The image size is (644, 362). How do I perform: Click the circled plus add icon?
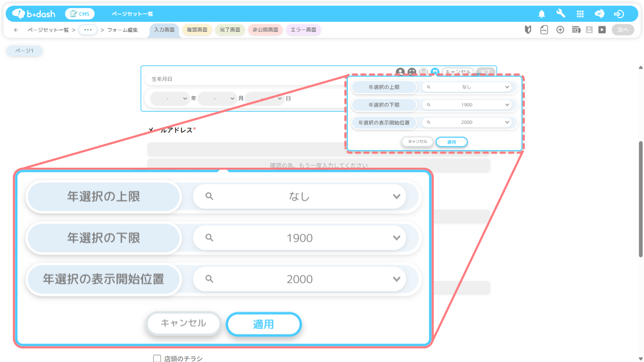[x=560, y=30]
